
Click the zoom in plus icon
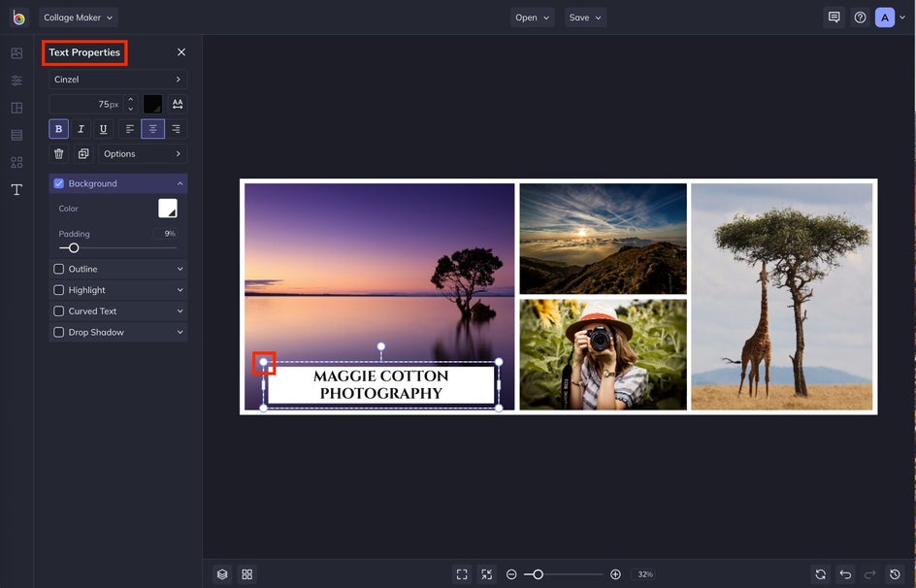pyautogui.click(x=615, y=574)
